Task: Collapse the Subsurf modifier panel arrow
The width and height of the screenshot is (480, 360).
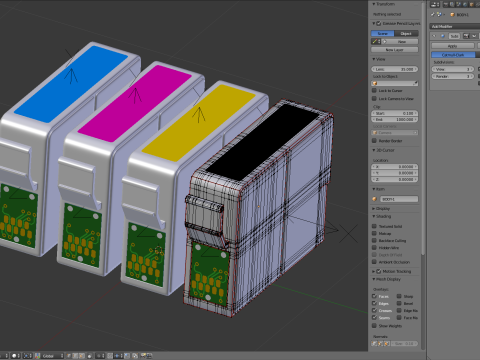Action: coord(434,36)
